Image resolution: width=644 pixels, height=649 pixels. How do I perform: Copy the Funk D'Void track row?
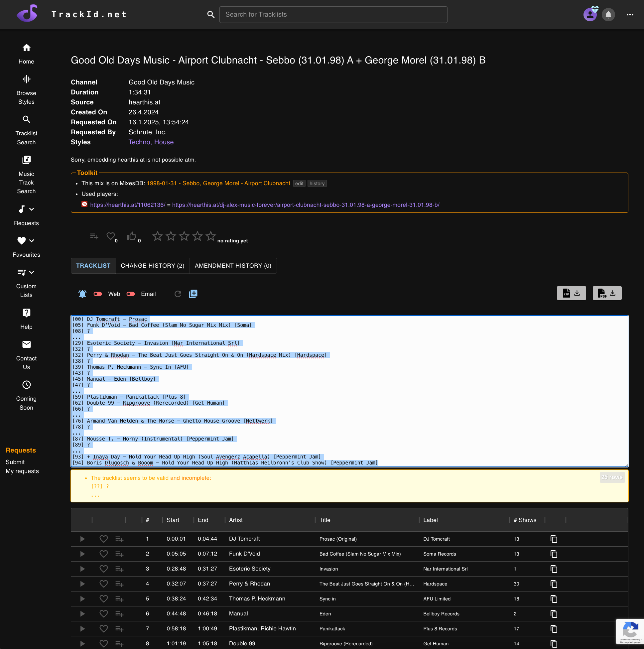(554, 554)
